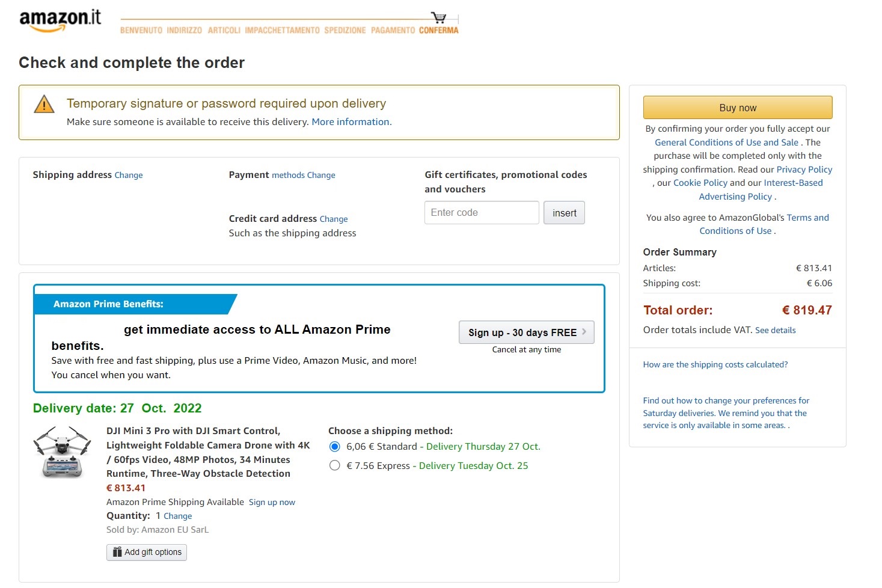Click the Enter code input field
Screen dimensions: 882x588
(x=481, y=213)
